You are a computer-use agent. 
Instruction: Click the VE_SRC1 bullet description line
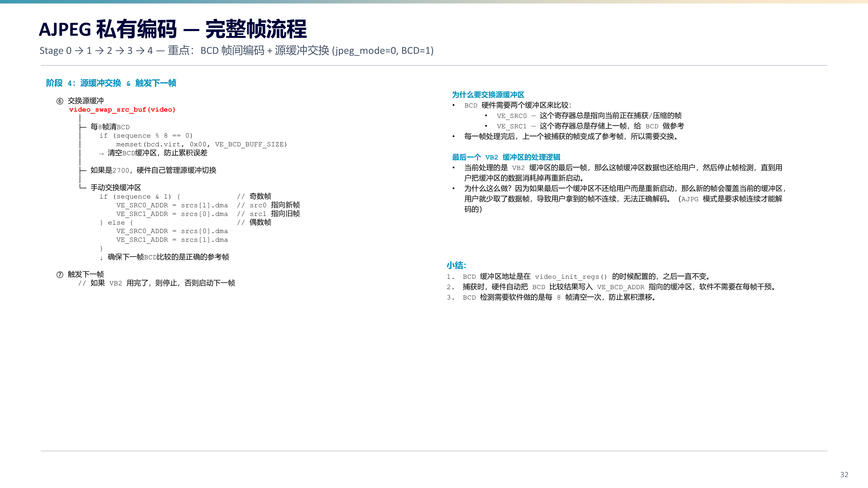[590, 126]
